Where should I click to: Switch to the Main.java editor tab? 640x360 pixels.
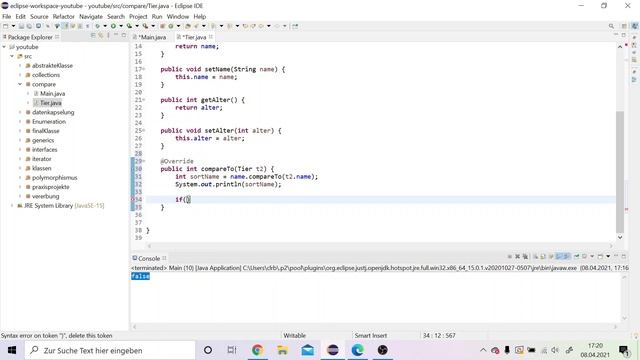pos(150,37)
